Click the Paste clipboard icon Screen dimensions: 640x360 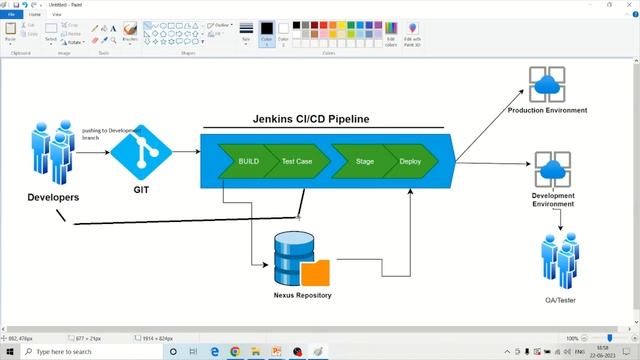tap(10, 29)
